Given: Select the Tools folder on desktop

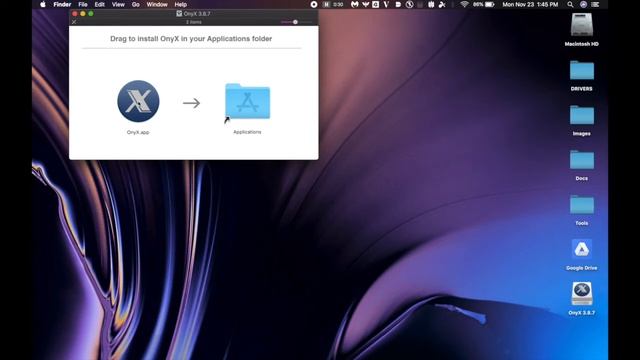Looking at the screenshot, I should [x=582, y=205].
